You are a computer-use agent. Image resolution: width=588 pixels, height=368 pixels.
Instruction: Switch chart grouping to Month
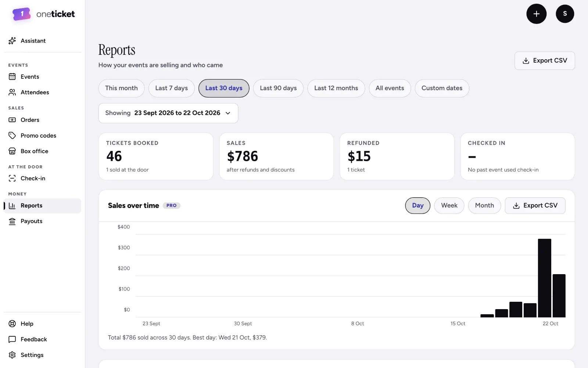coord(484,206)
